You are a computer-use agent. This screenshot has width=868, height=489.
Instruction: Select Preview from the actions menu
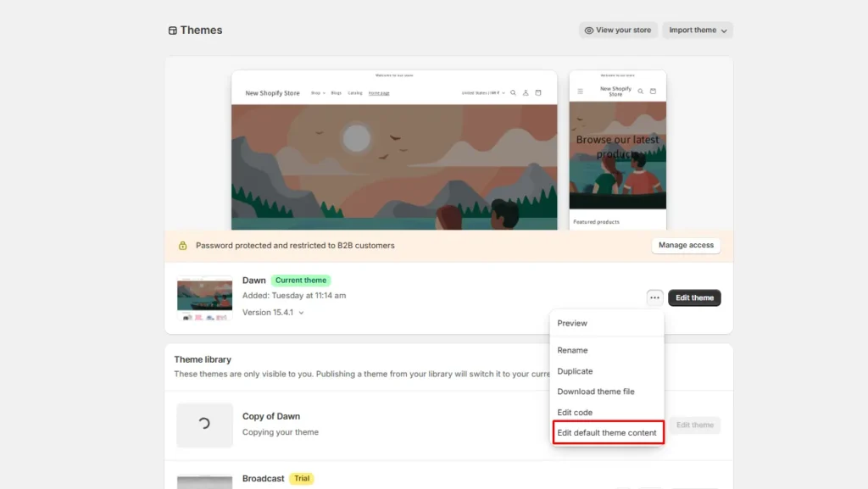click(x=571, y=323)
